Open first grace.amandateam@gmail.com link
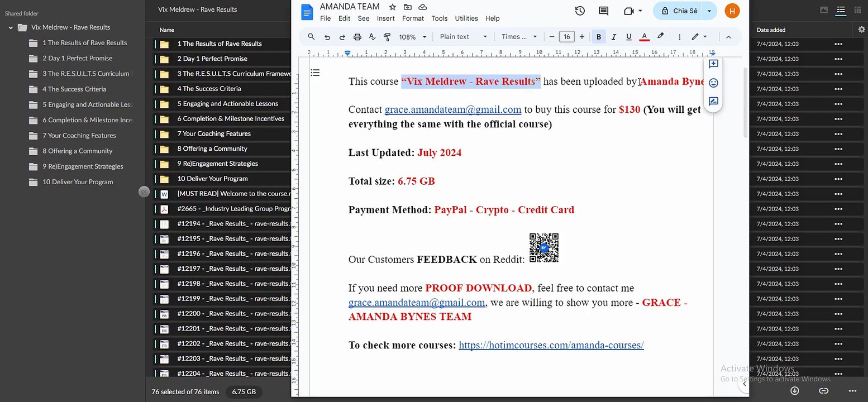 [x=453, y=109]
